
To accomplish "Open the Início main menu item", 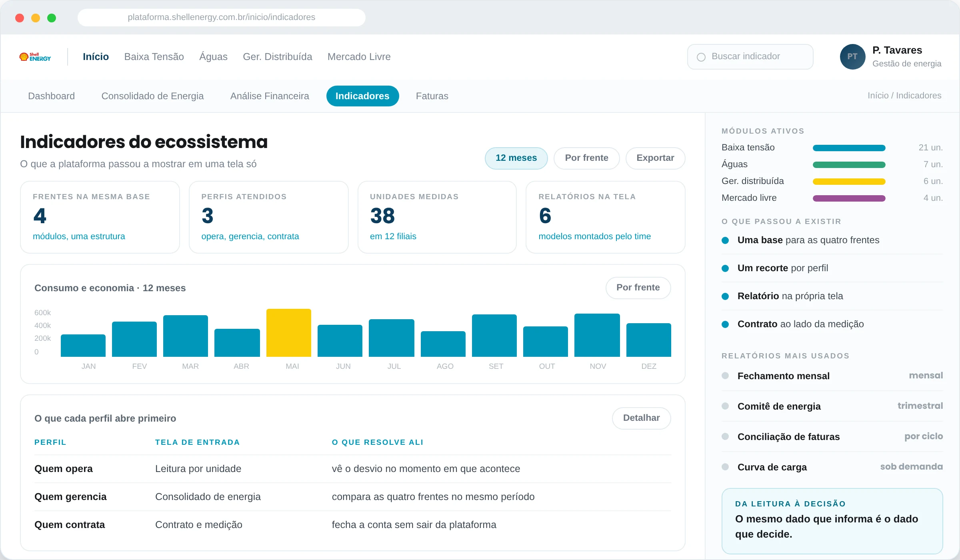I will click(96, 57).
